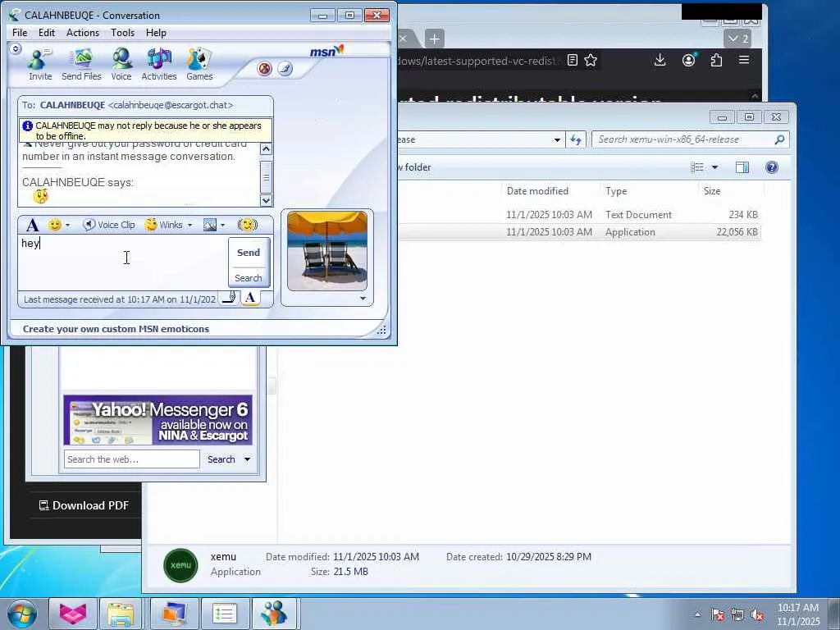Click the Search button below Send
Screen dimensions: 840x630
(249, 278)
